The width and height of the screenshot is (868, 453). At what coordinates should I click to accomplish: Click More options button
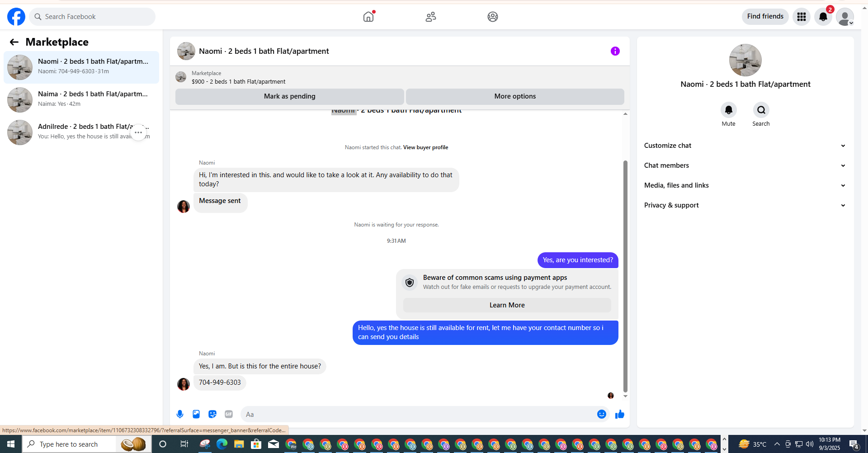point(515,96)
